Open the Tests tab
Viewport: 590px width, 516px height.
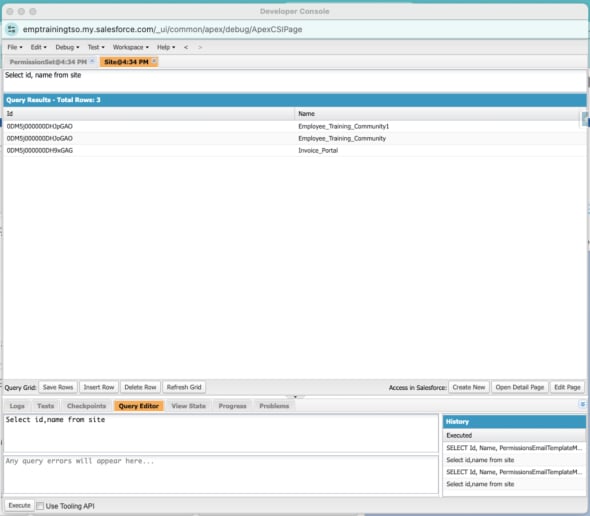(46, 406)
